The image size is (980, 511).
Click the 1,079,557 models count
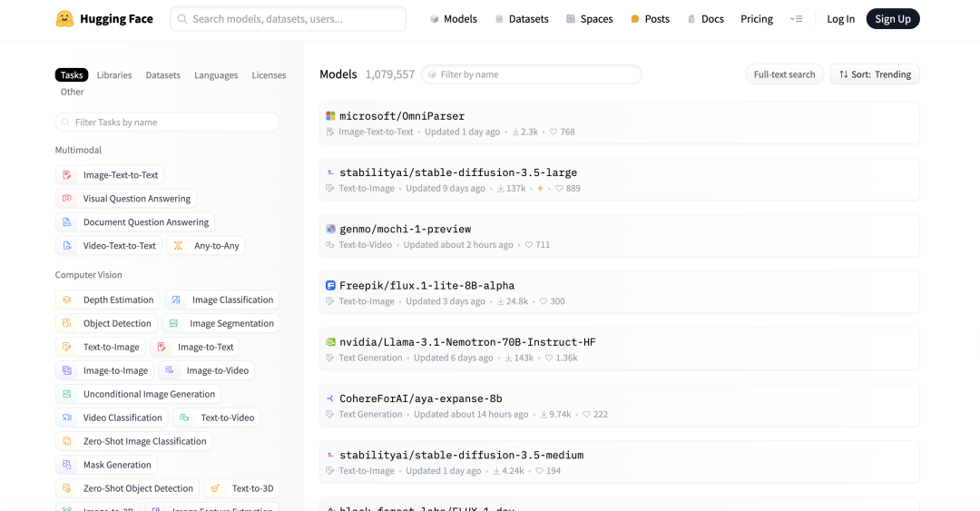(390, 74)
